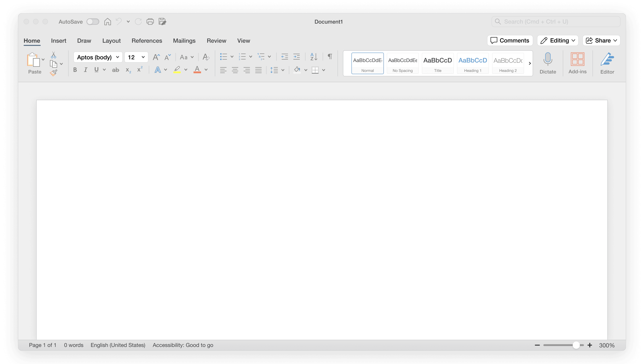Click the Comments button
Image resolution: width=644 pixels, height=364 pixels.
point(510,40)
